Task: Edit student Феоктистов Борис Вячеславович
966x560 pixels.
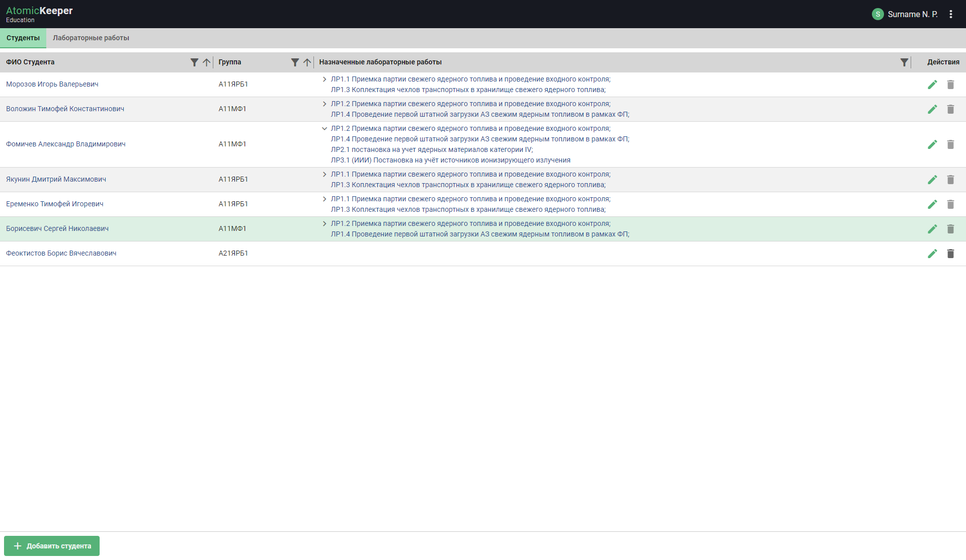Action: click(932, 254)
